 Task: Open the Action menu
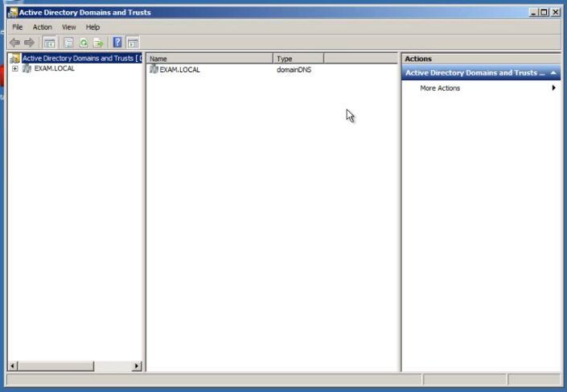pyautogui.click(x=43, y=27)
